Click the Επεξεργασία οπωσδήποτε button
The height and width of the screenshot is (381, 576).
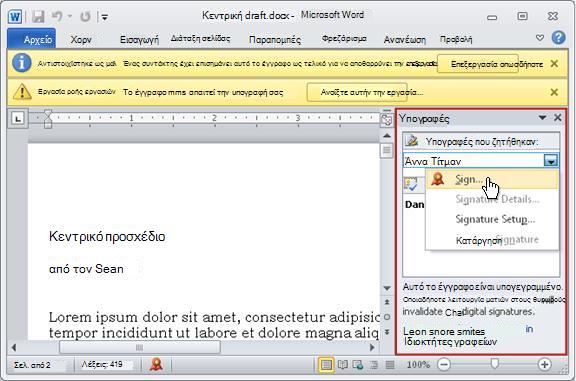coord(478,64)
